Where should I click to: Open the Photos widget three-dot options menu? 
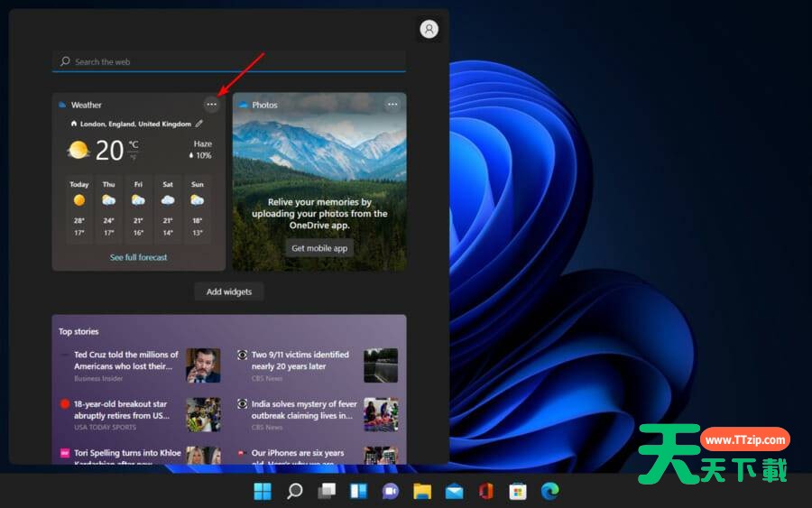click(x=392, y=105)
